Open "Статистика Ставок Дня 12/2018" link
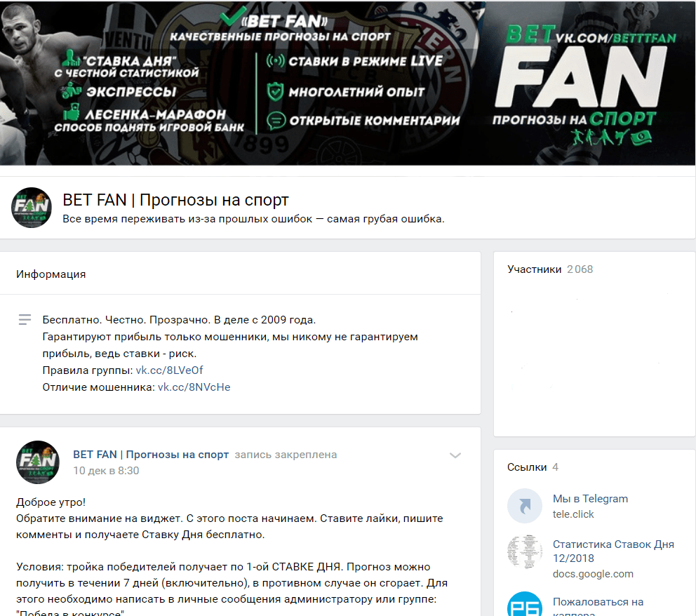The height and width of the screenshot is (616, 696). 613,551
